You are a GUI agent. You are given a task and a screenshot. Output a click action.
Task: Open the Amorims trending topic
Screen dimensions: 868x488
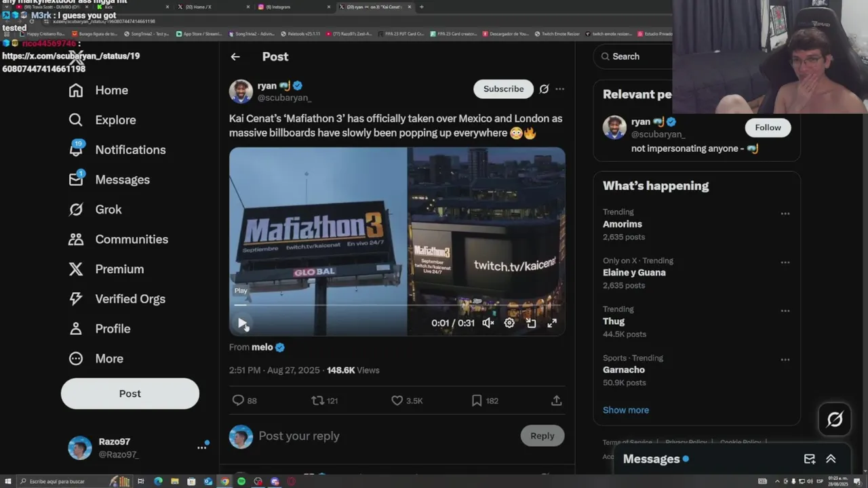point(623,224)
